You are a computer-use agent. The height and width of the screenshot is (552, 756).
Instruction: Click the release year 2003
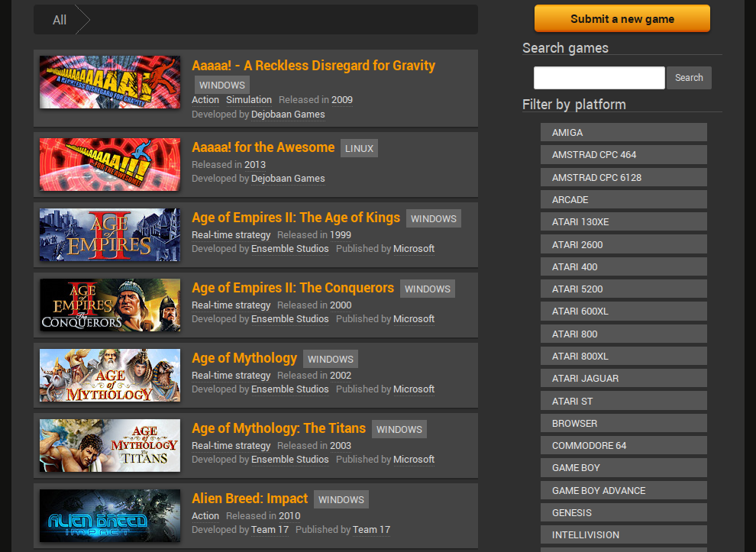point(341,445)
